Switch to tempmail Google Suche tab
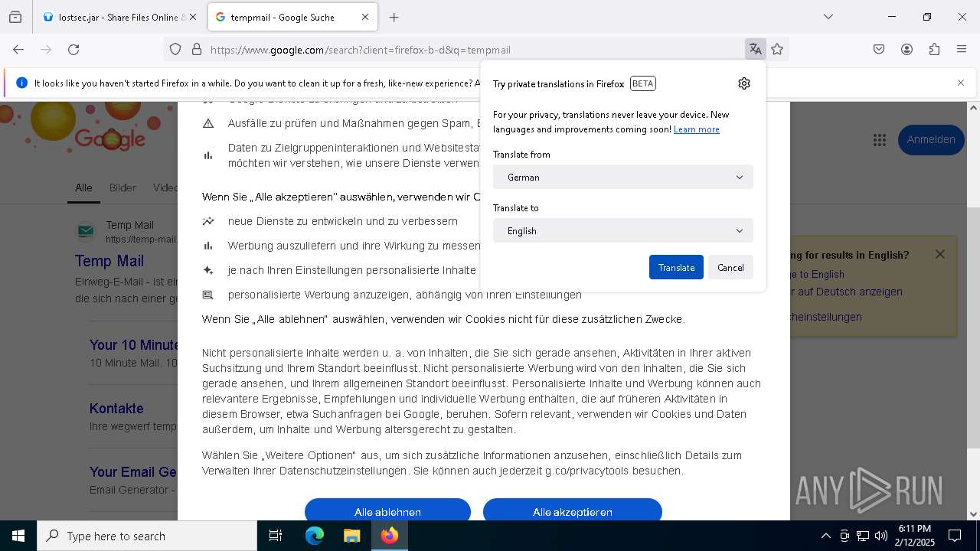Screen dimensions: 980x551 (292, 17)
